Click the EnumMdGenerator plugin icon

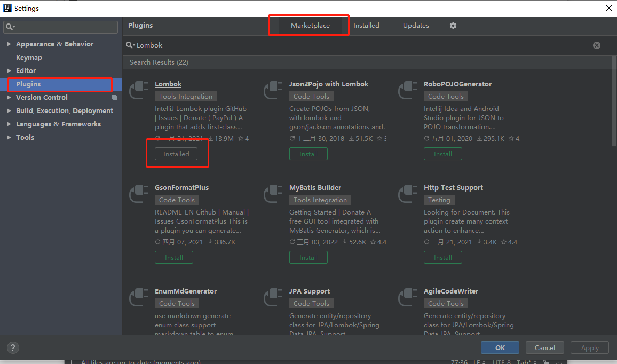(139, 297)
